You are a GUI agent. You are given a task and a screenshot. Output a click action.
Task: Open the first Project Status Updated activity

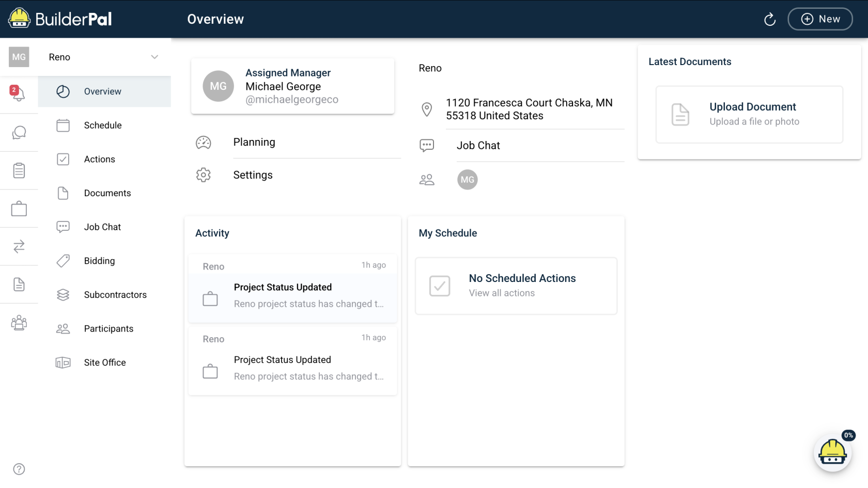292,288
